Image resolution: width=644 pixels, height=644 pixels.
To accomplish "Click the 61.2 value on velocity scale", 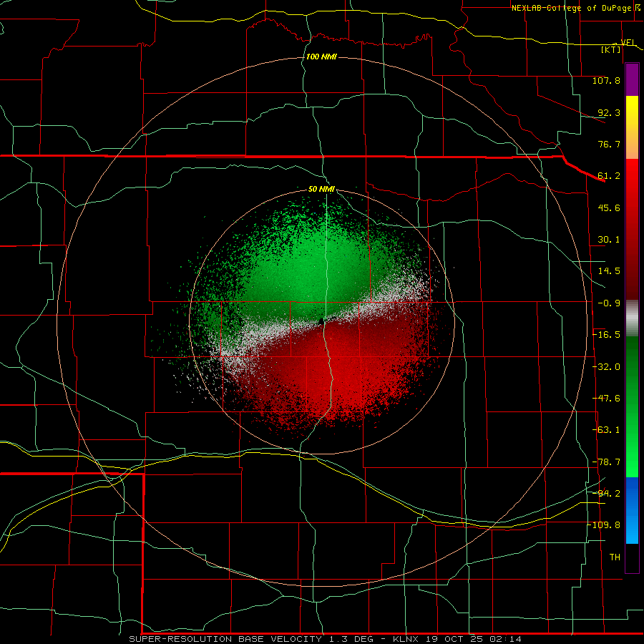I will click(609, 176).
